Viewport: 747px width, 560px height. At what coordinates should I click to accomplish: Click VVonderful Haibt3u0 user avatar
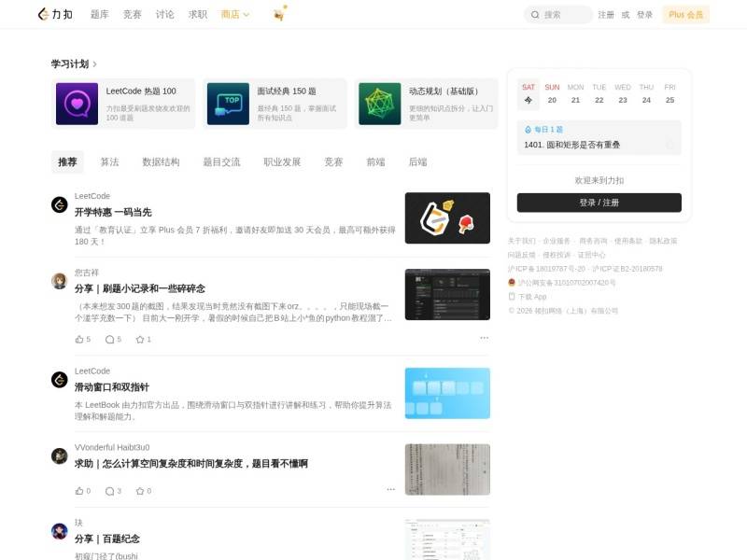click(60, 456)
